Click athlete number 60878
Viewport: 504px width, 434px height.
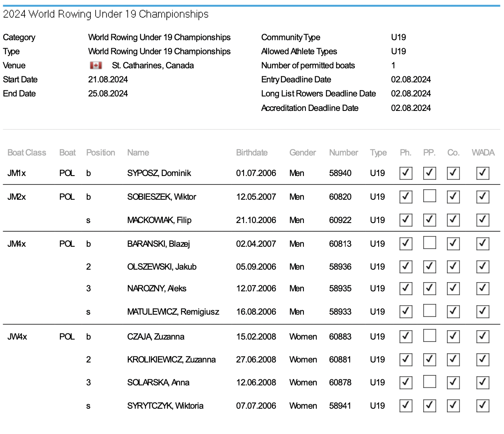340,383
